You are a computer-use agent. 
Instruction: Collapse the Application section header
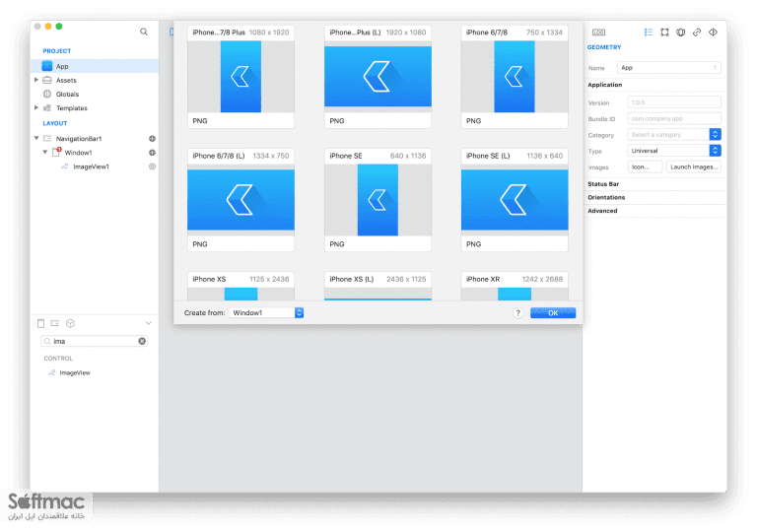[x=604, y=85]
